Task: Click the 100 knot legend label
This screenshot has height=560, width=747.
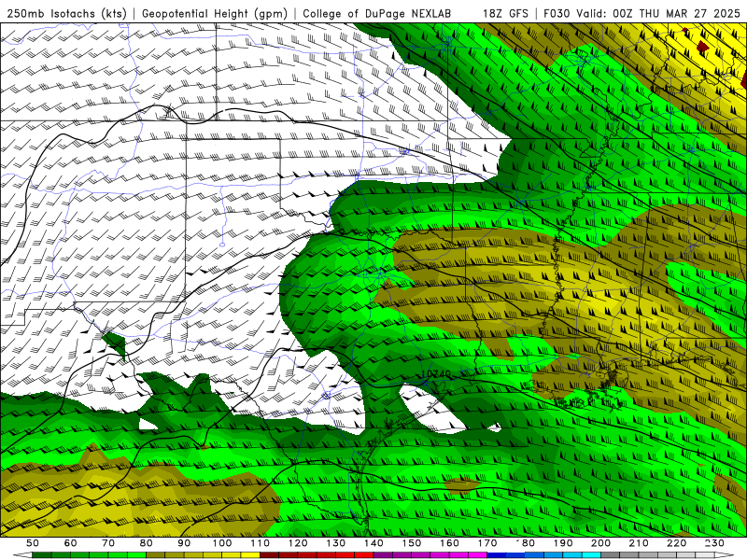Action: [222, 543]
